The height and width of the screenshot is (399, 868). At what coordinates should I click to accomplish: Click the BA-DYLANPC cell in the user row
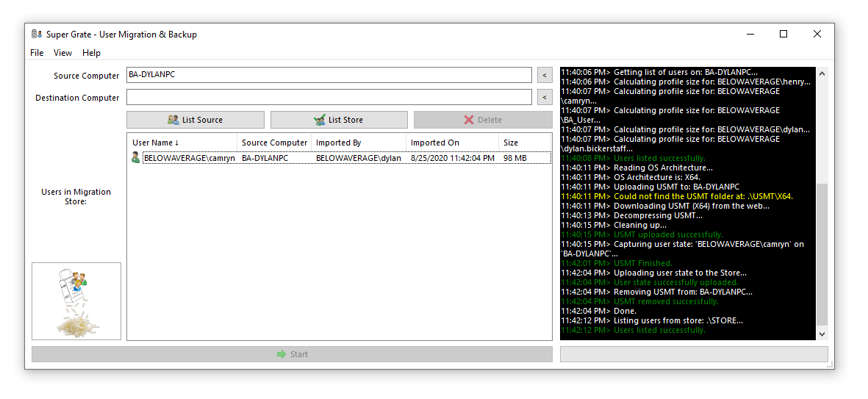(x=265, y=158)
